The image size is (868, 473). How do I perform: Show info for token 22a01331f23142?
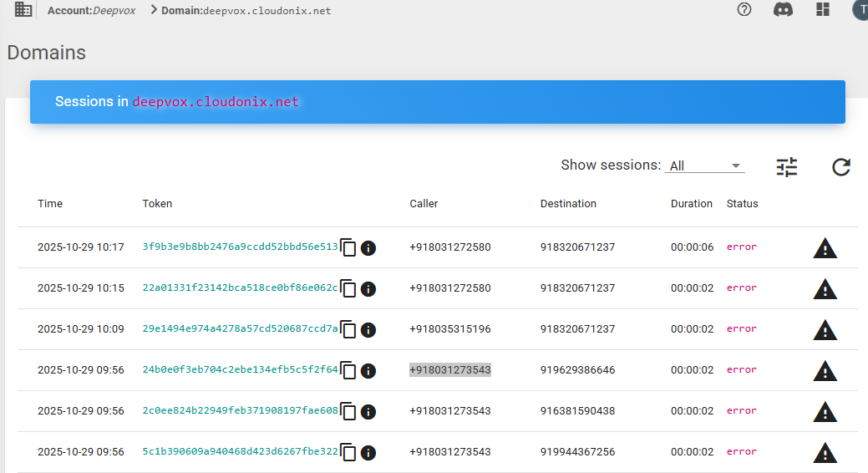coord(368,288)
